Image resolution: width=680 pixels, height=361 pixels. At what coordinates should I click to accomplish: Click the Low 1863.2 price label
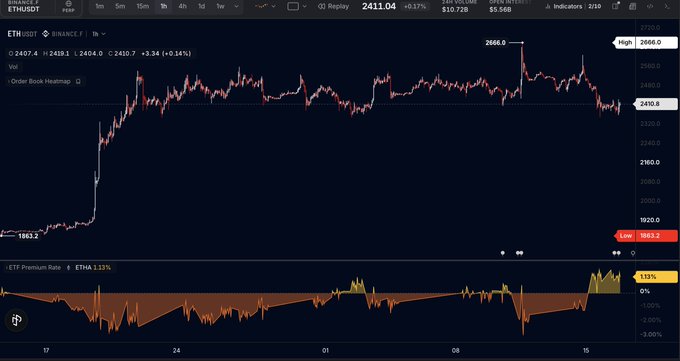point(646,236)
